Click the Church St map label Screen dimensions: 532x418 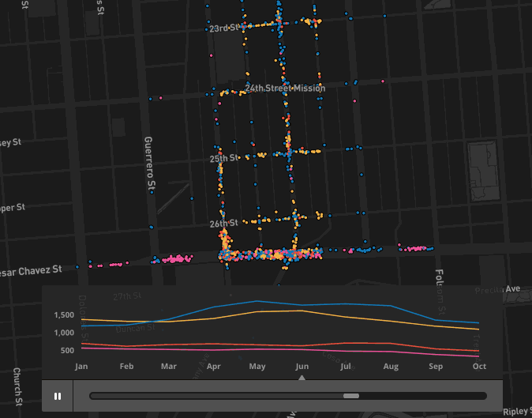point(17,386)
